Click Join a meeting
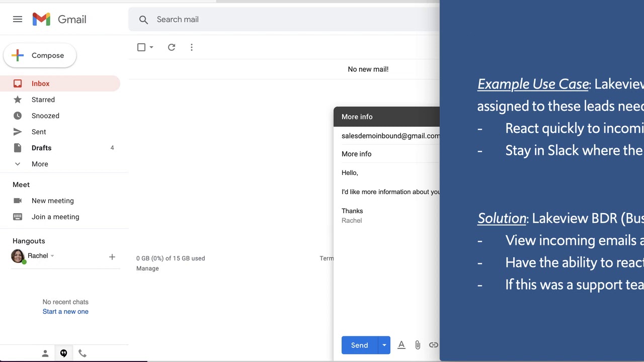Viewport: 644px width, 362px height. (55, 217)
